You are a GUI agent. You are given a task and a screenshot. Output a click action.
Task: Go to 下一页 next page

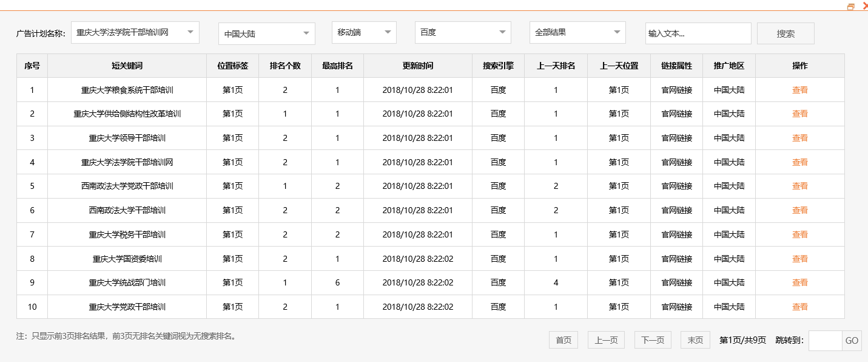tap(653, 340)
